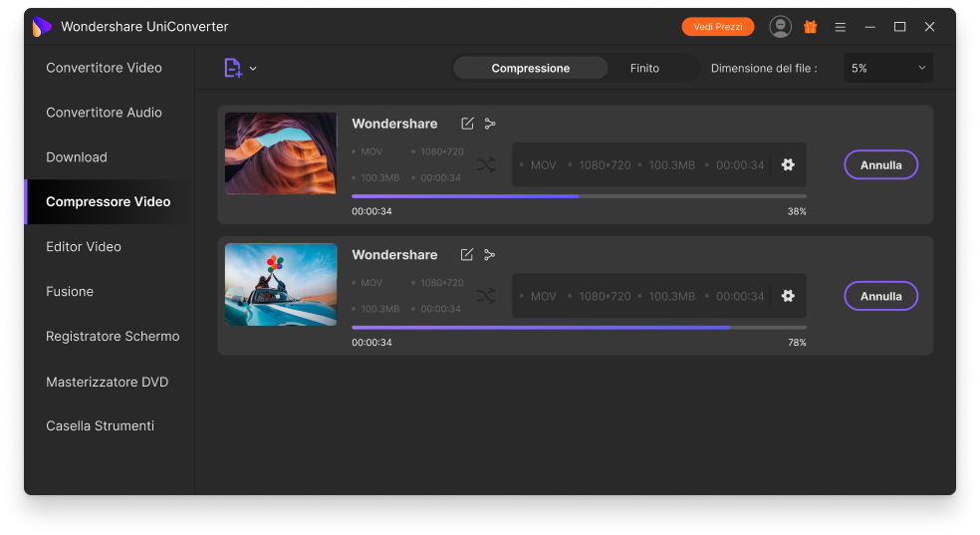
Task: Open the file size 5% dropdown
Action: 888,68
